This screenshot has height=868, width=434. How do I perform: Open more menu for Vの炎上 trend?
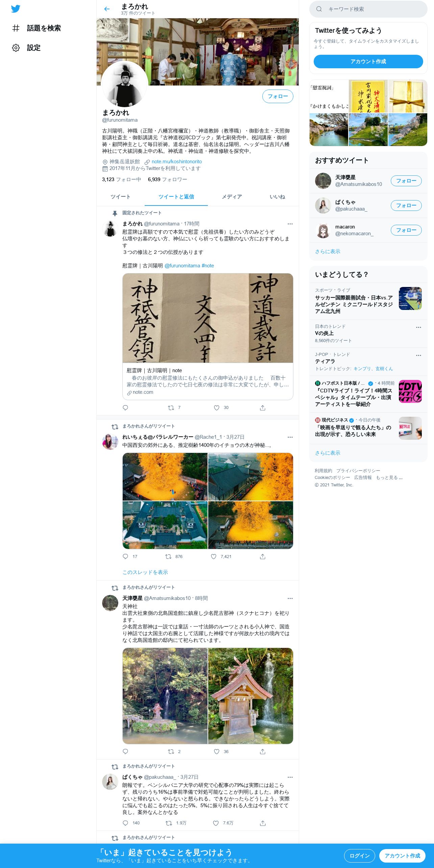(x=418, y=327)
